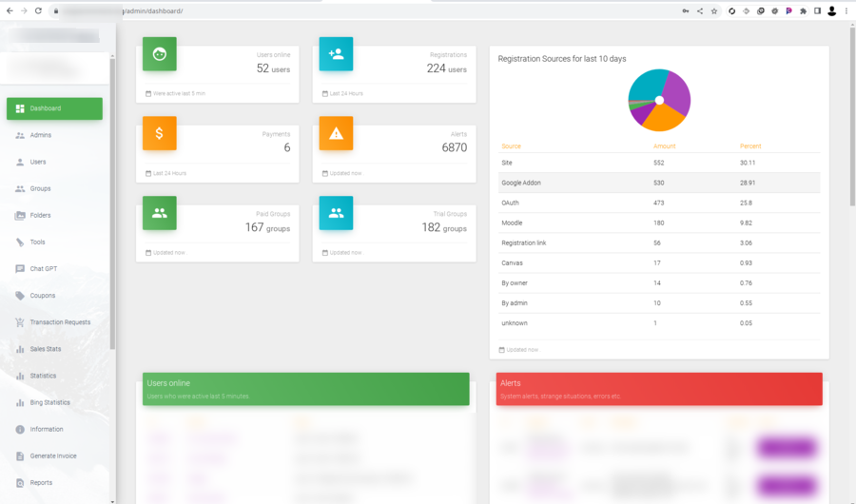Click the Sales Stats bar-chart icon
The height and width of the screenshot is (504, 856).
(20, 349)
